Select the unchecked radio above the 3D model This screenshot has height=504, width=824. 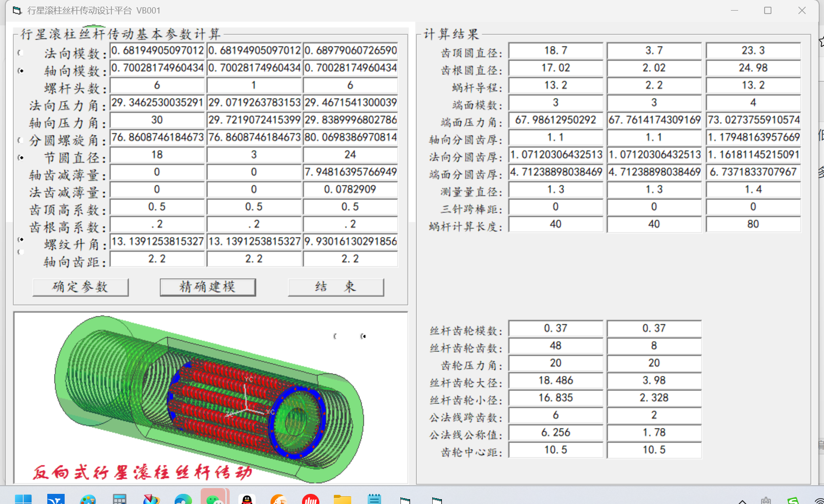335,336
